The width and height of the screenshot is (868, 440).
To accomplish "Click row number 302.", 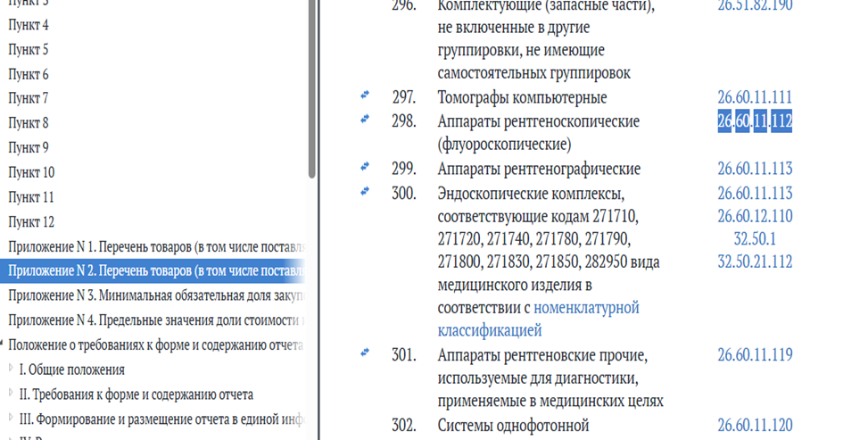I will tap(404, 426).
